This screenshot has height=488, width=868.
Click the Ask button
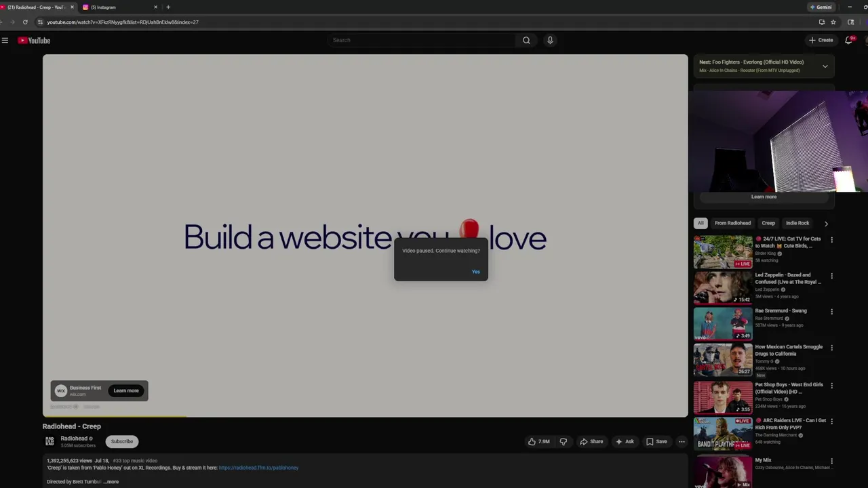point(625,441)
